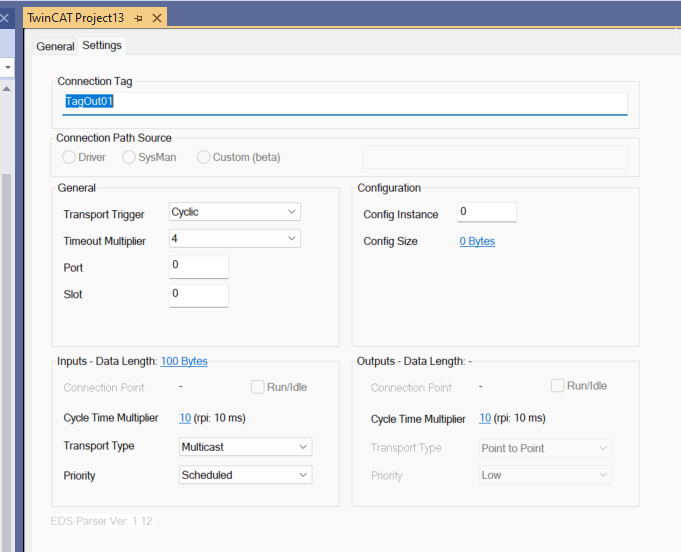Click the Config Size label

390,241
